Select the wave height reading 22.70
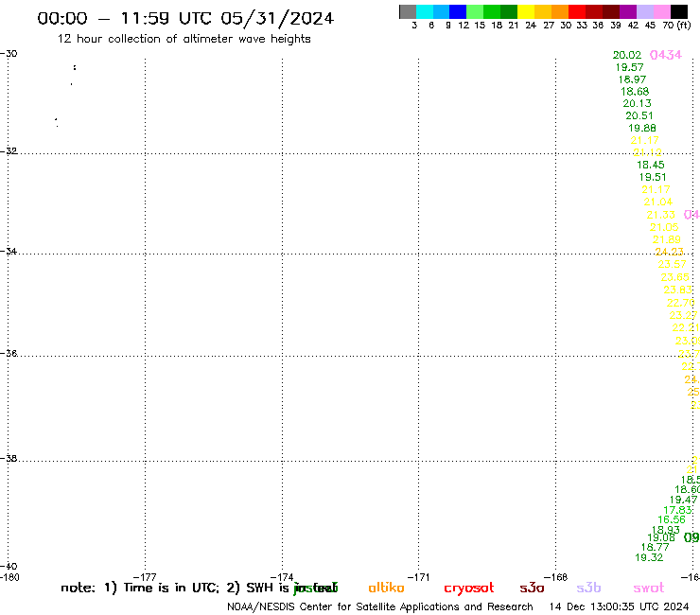 [681, 303]
